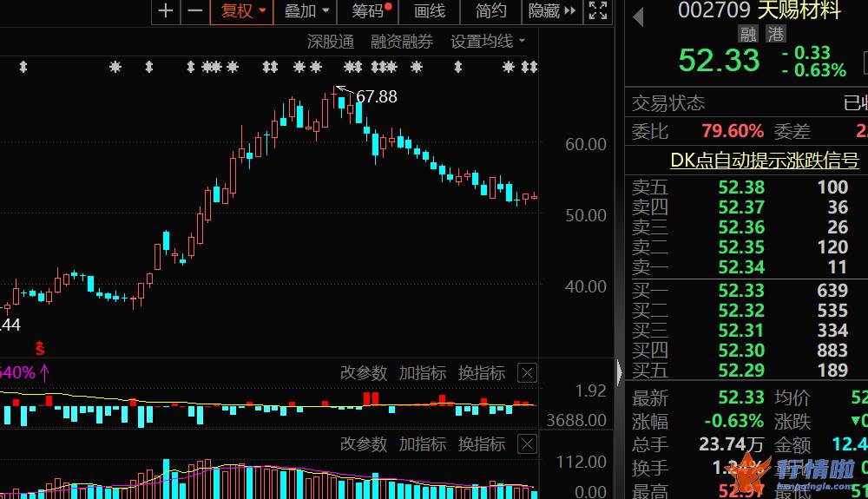Select 卖三 price 52.36
868x499 pixels.
[741, 227]
